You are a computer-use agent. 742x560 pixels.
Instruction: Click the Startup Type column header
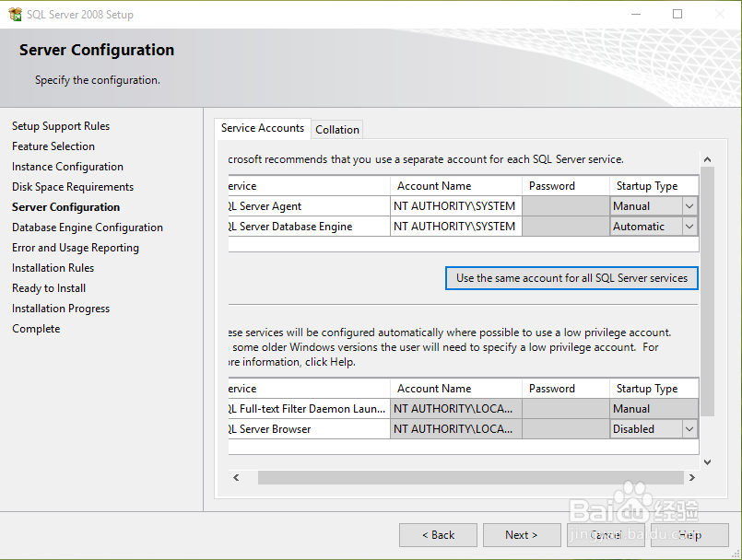coord(647,186)
